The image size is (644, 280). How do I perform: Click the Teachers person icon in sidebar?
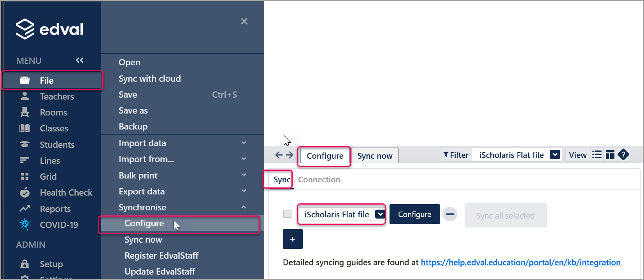25,96
